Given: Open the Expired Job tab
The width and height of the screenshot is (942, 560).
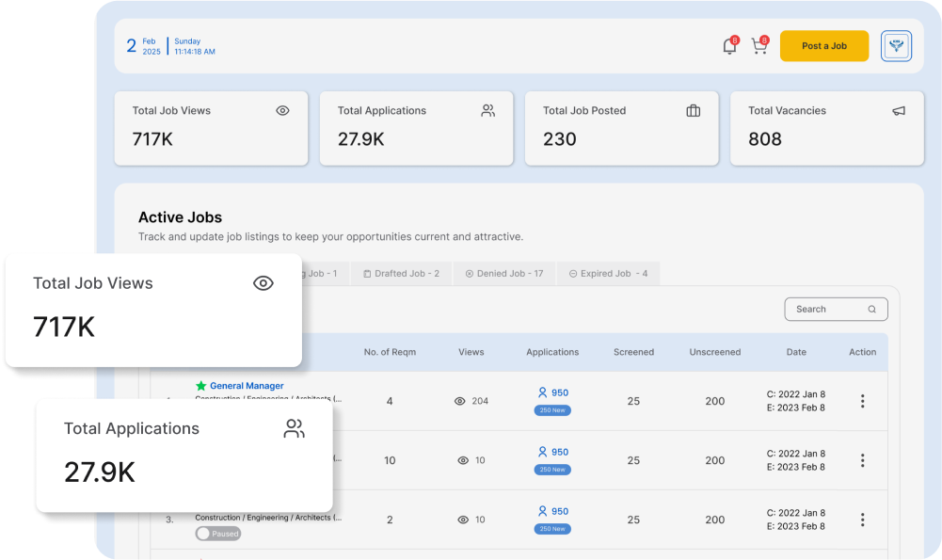Looking at the screenshot, I should tap(608, 273).
